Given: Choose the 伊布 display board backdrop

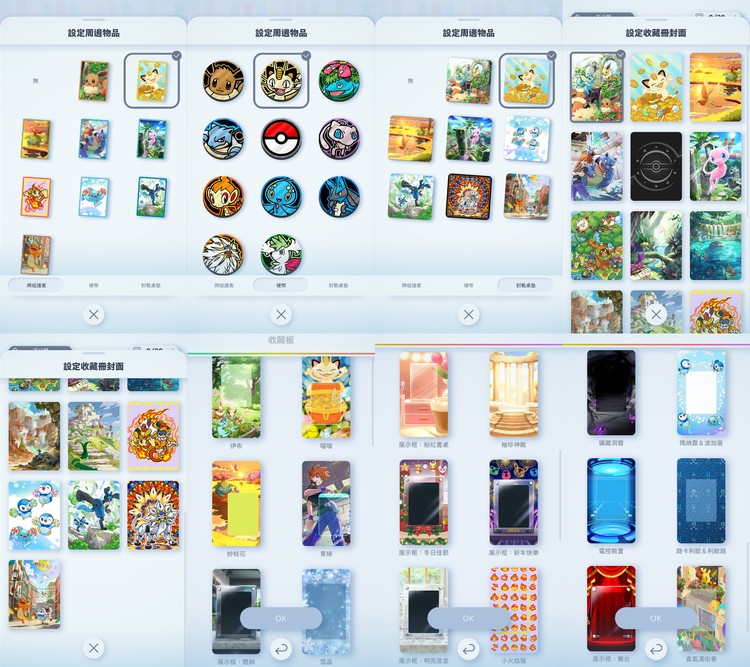Looking at the screenshot, I should (x=236, y=397).
